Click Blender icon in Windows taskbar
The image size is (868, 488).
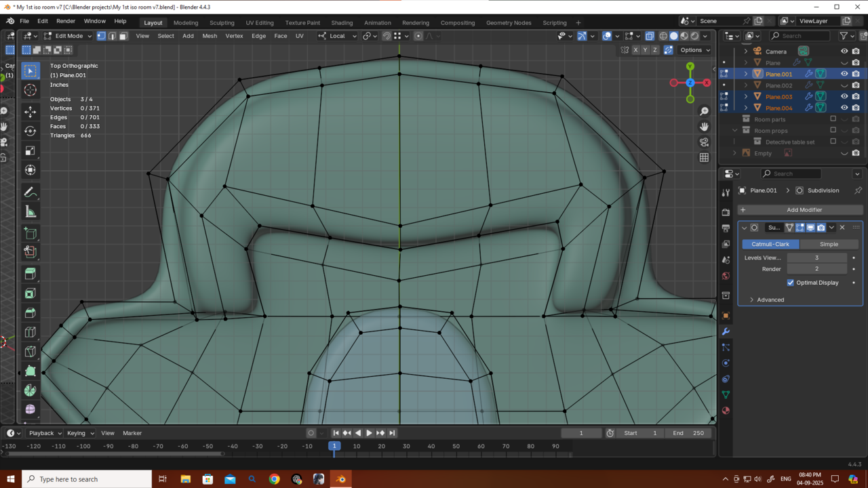tap(340, 479)
